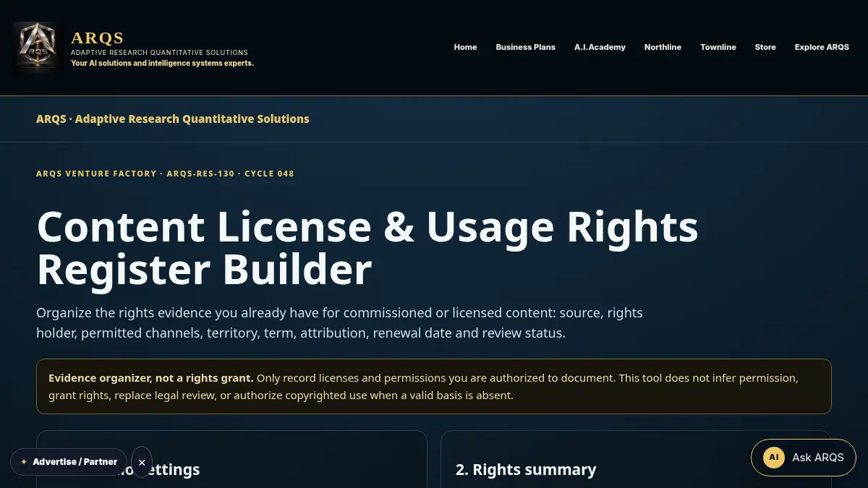
Task: Click the ARQS VENTURE FACTORY · ARQS-RES-130 · CYCLE 048 label
Action: [x=165, y=174]
